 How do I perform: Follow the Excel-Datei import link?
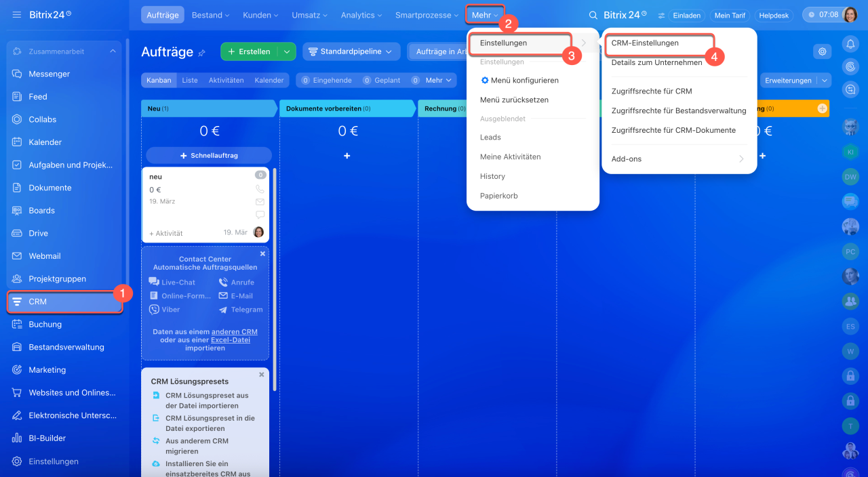[231, 339]
